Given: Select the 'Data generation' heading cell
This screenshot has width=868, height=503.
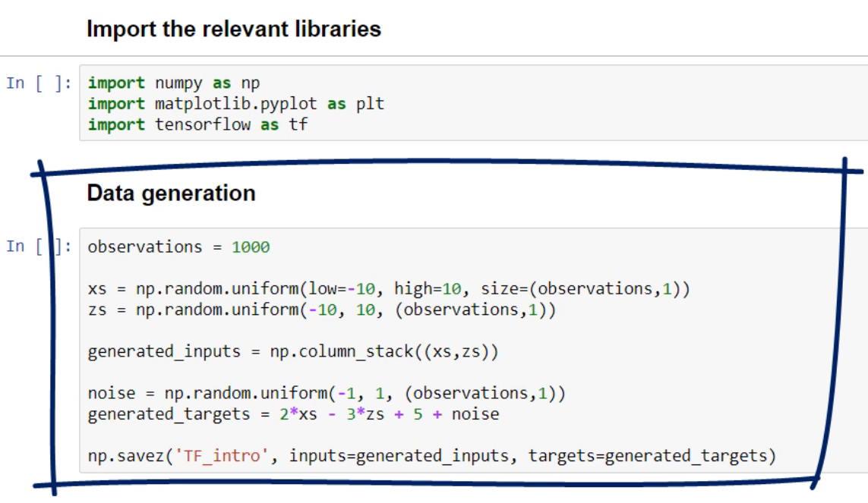Looking at the screenshot, I should tap(172, 193).
